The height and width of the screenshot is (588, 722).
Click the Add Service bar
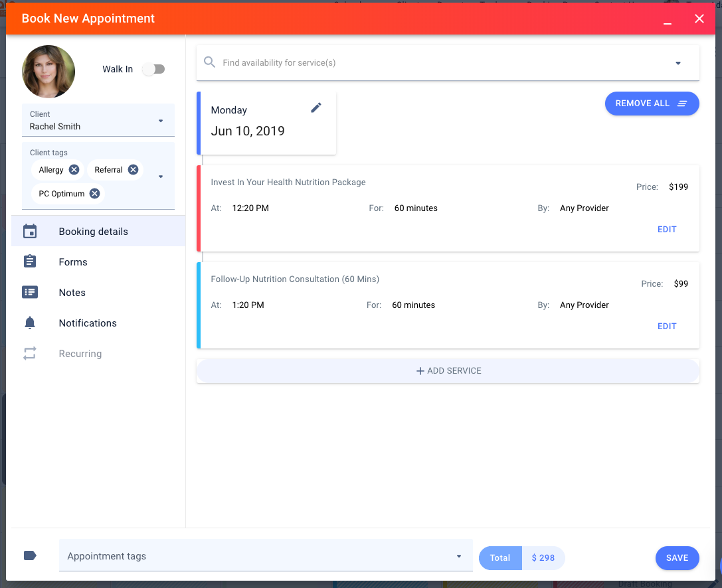pyautogui.click(x=448, y=371)
